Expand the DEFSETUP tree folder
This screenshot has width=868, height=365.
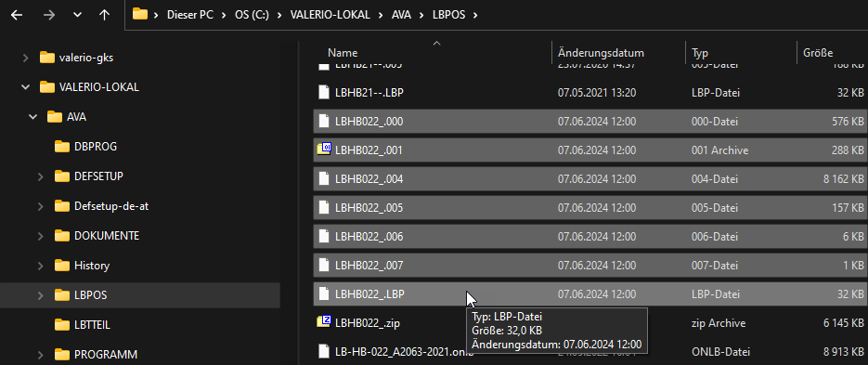point(41,176)
